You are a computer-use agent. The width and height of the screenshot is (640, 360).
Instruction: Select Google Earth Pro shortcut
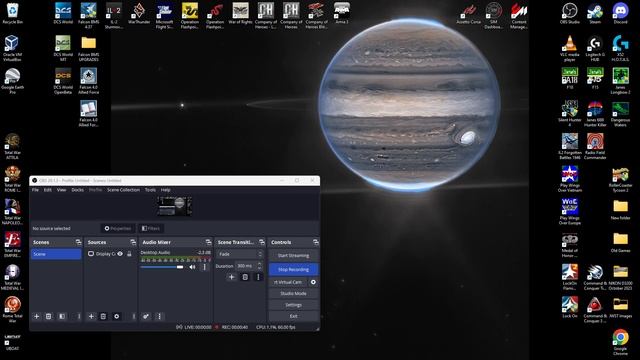click(x=12, y=81)
